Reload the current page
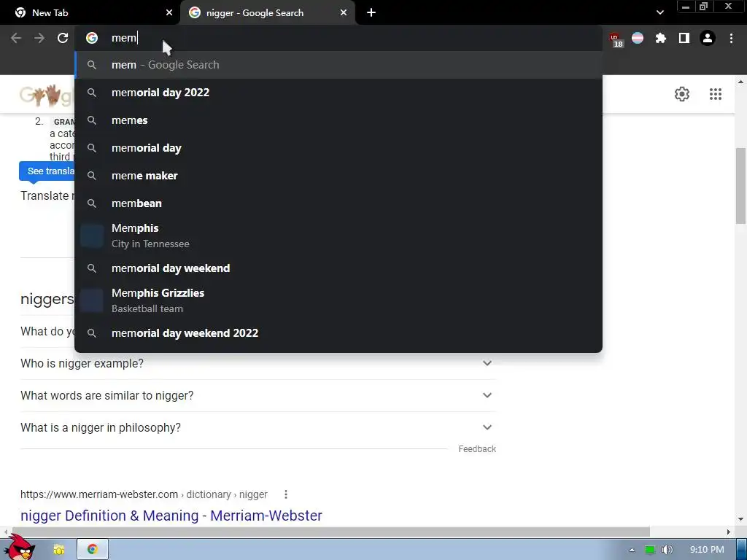 click(63, 38)
